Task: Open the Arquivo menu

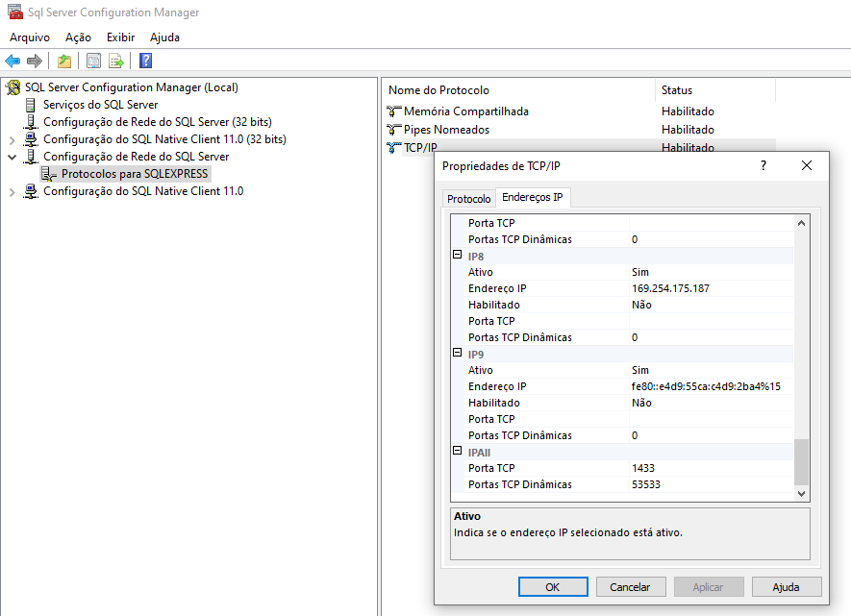Action: (30, 37)
